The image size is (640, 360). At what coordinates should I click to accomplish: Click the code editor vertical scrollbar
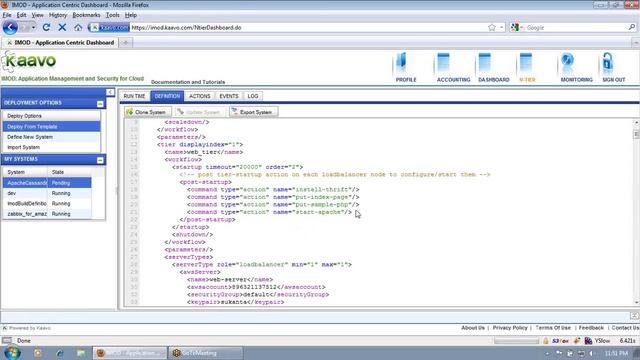coord(636,212)
